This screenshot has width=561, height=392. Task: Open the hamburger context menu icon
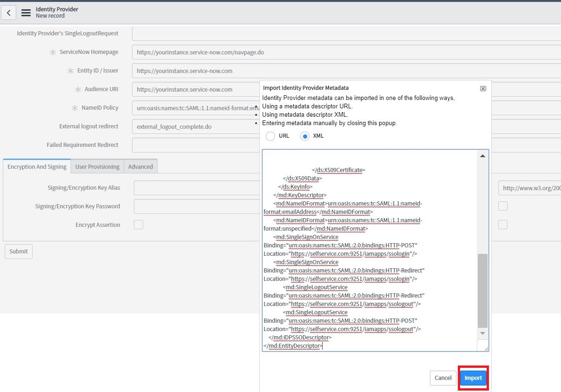[x=26, y=13]
